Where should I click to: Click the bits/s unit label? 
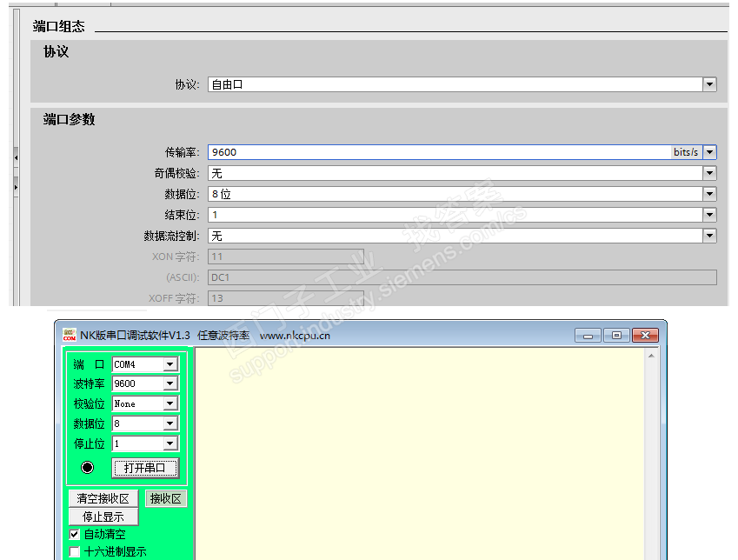point(686,152)
